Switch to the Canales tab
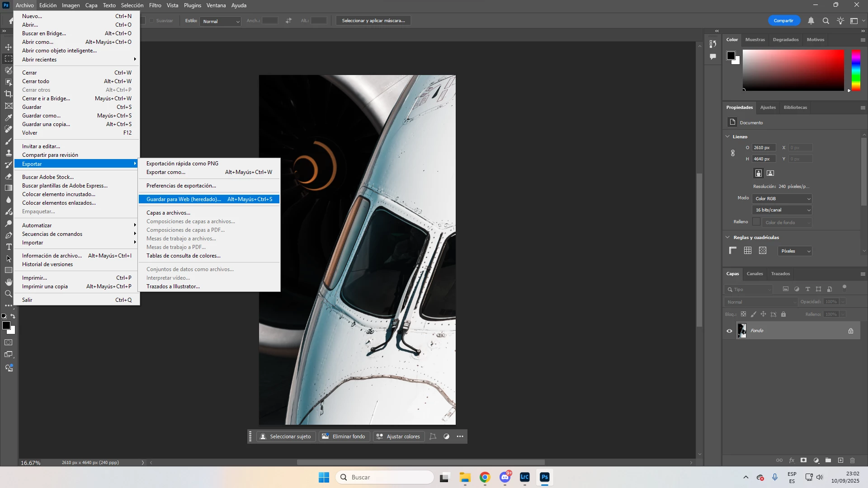This screenshot has height=488, width=868. pos(755,274)
